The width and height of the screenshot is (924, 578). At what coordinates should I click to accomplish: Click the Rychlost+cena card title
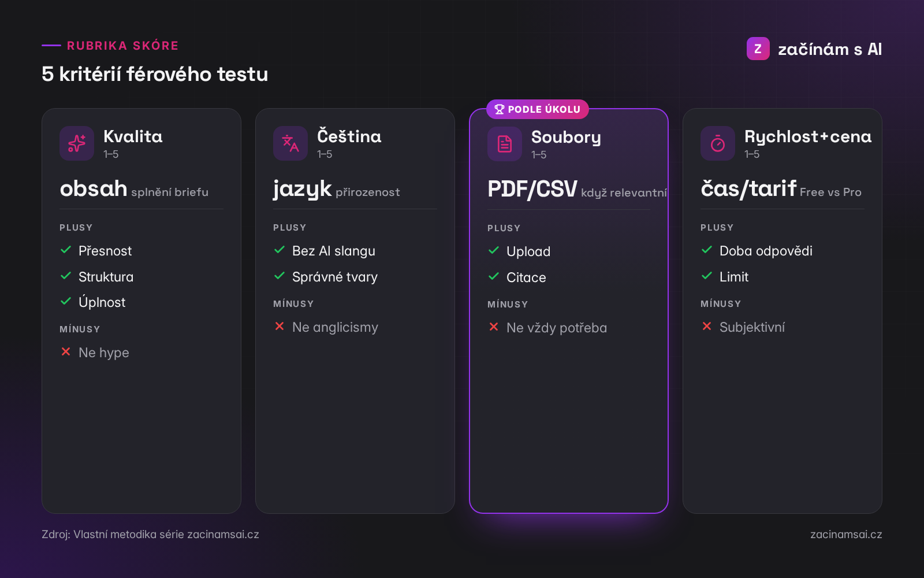[808, 137]
